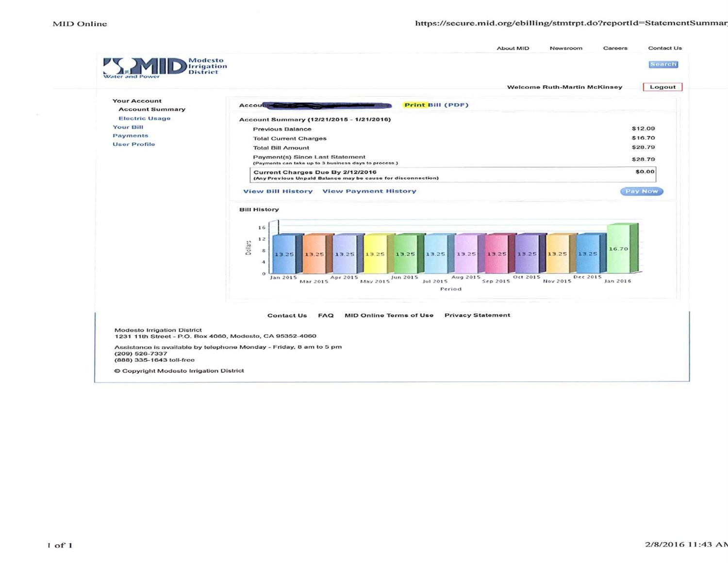Viewport: 728px width, 563px height.
Task: Click the Search button
Action: (663, 64)
